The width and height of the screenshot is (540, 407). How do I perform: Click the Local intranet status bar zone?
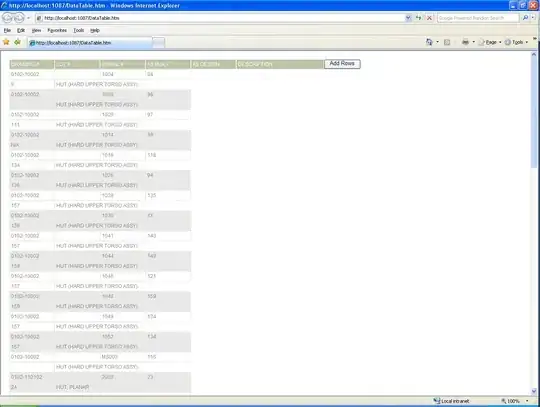coord(451,401)
